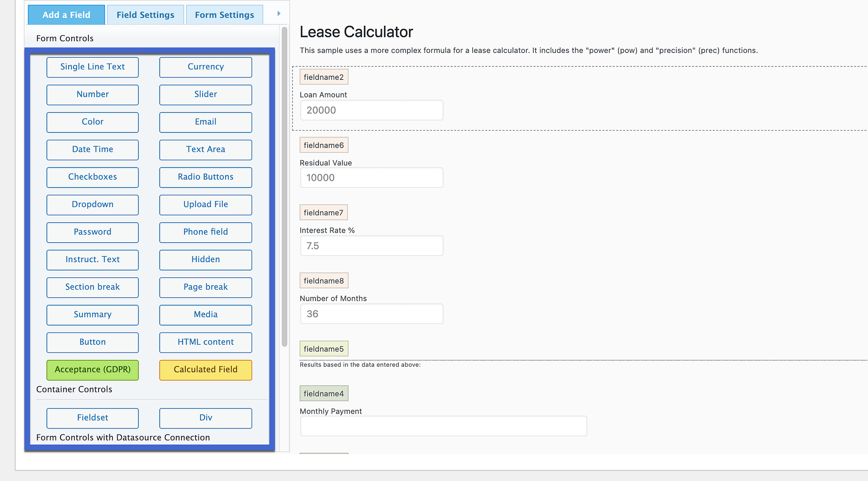The height and width of the screenshot is (481, 868).
Task: Click the Interest Rate % input field
Action: (x=371, y=246)
